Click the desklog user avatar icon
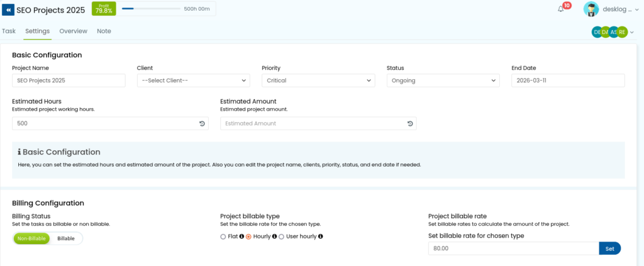Viewport: 644px width, 266px height. coord(591,9)
